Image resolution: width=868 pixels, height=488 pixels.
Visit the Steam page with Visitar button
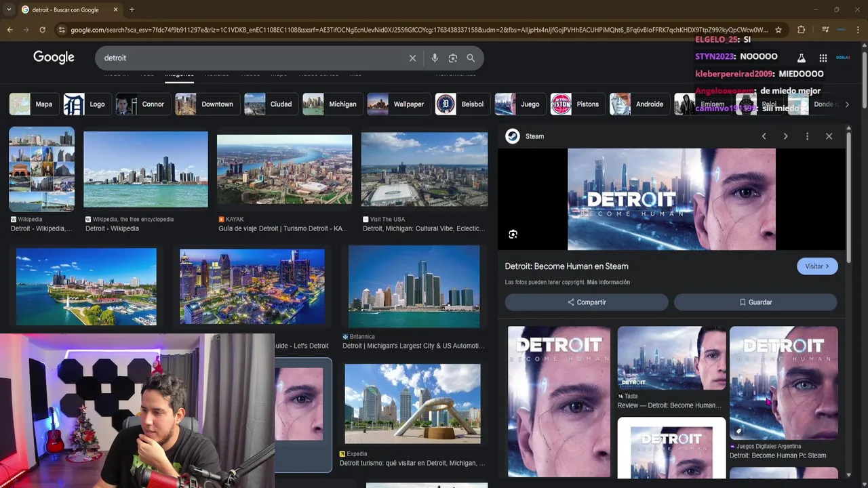(x=817, y=266)
